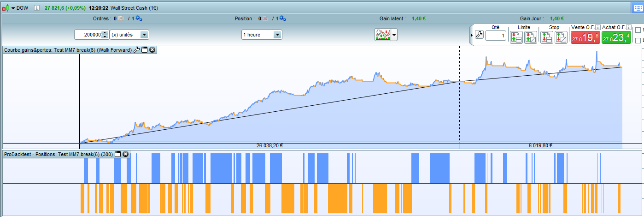
Task: Show the on-screen keyboard shortcuts icon
Action: 638,8
